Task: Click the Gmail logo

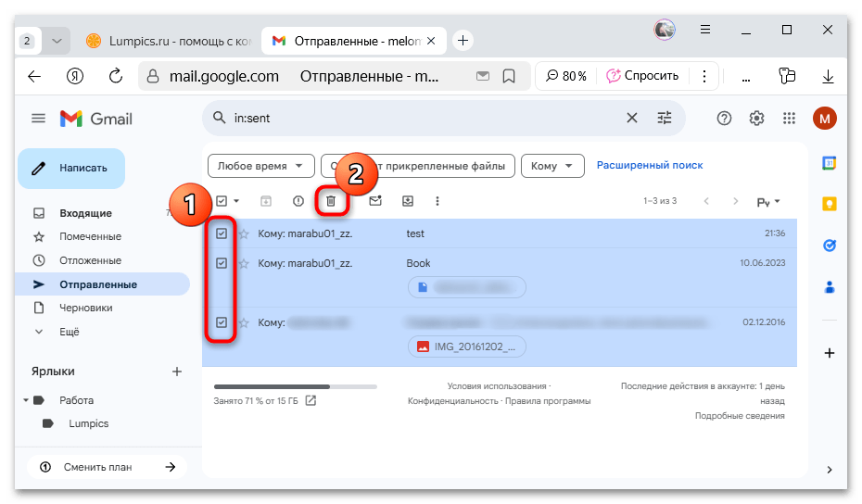Action: [x=96, y=119]
